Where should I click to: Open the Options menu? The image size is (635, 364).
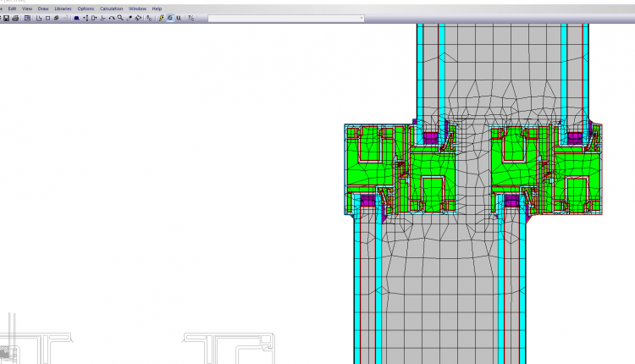86,8
